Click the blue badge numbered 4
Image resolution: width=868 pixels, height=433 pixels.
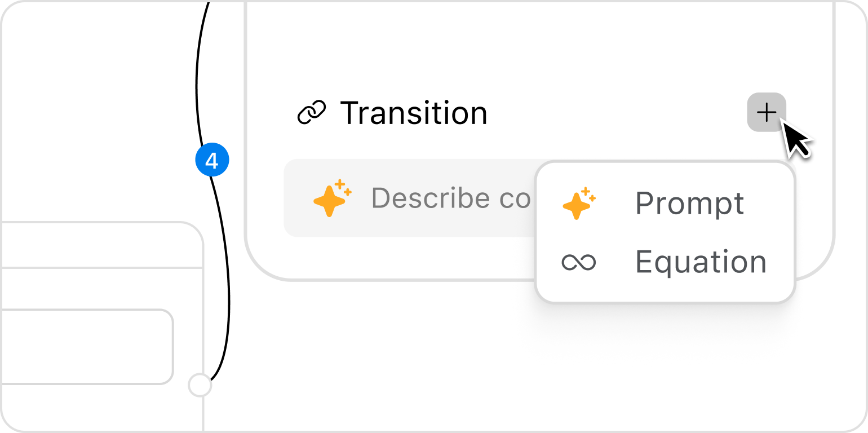212,161
